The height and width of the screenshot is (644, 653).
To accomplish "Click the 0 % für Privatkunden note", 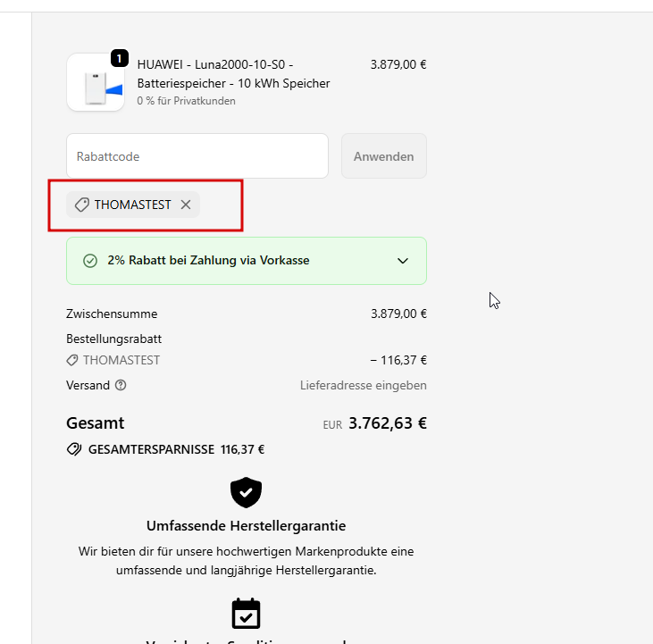I will [x=186, y=101].
